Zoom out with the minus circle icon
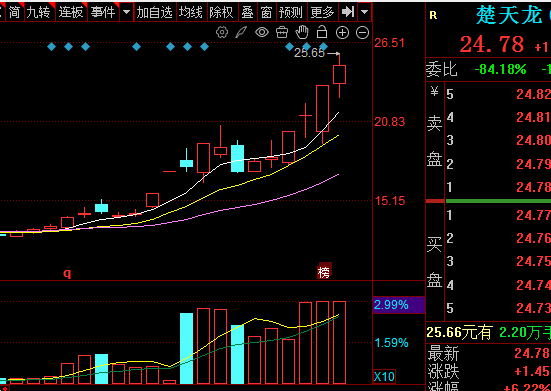The height and width of the screenshot is (391, 551). tap(362, 33)
